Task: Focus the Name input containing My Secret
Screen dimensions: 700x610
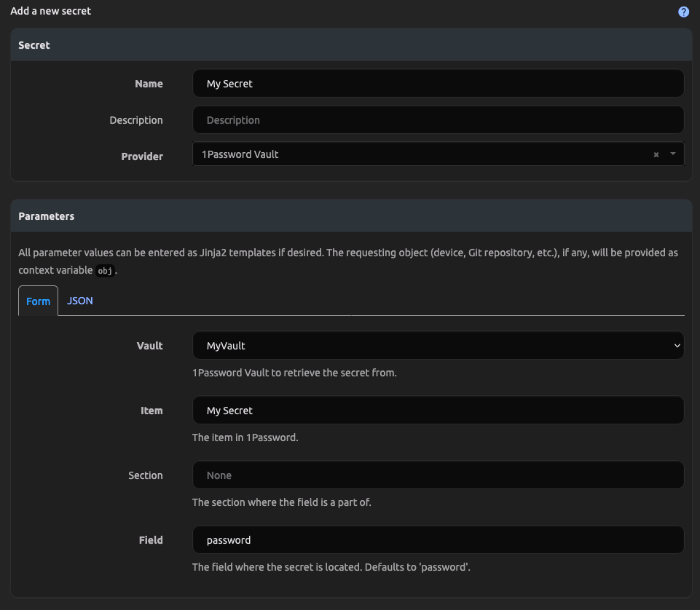Action: pos(437,83)
